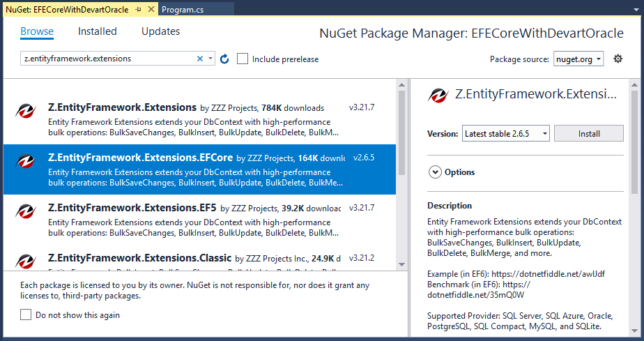
Task: Click the EF5 package logo icon
Action: click(x=26, y=211)
